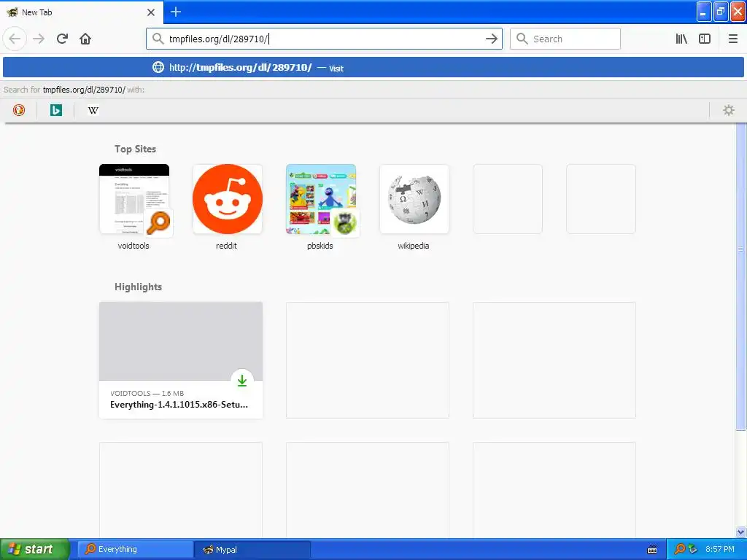Click the Top Sites heading
The height and width of the screenshot is (560, 747).
coord(135,149)
